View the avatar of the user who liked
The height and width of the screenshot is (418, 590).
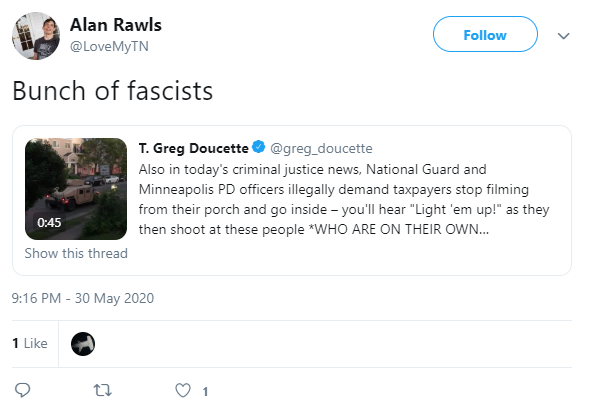pos(83,344)
